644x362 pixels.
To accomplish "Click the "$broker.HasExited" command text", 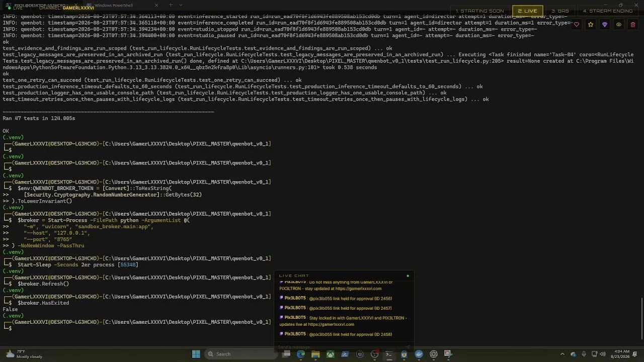I will (x=43, y=303).
